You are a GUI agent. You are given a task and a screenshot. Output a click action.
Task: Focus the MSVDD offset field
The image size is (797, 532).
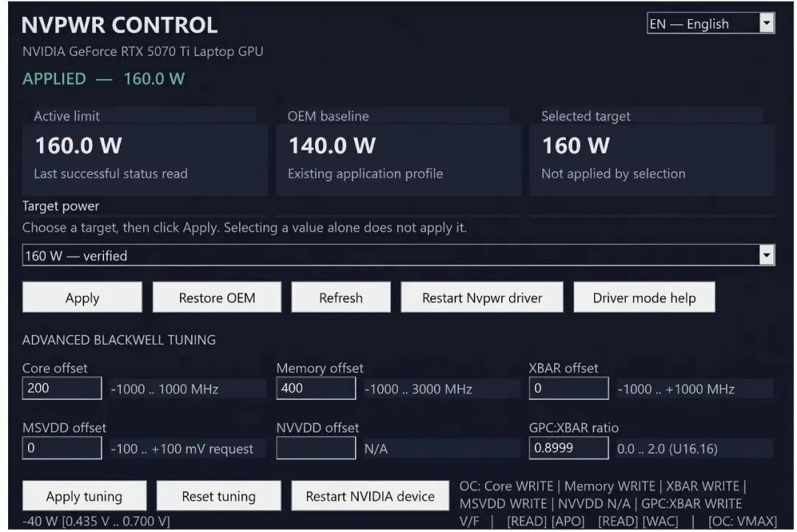tap(61, 448)
